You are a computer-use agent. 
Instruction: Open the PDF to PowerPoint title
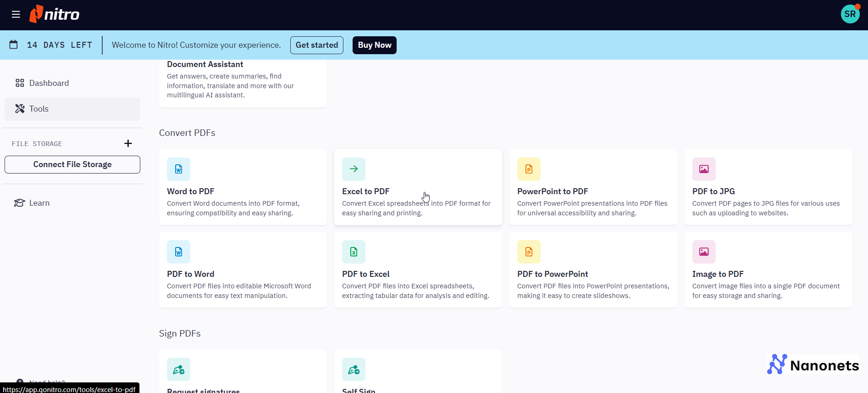point(553,274)
